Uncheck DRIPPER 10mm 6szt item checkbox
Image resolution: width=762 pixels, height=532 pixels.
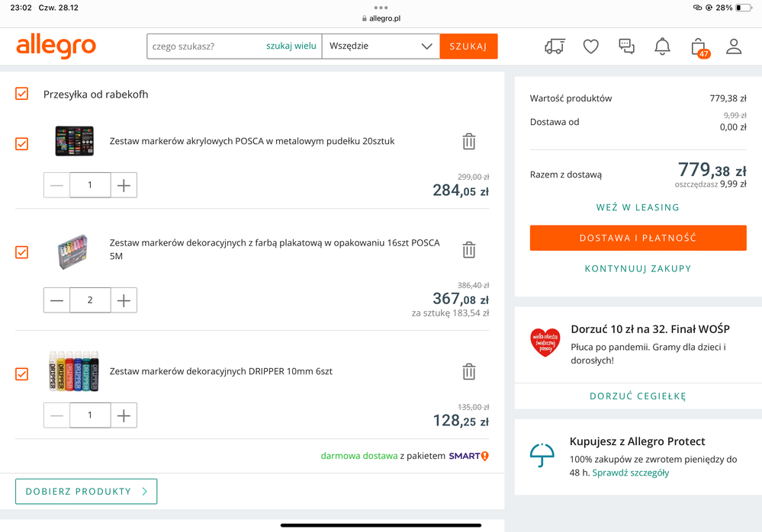pos(22,373)
